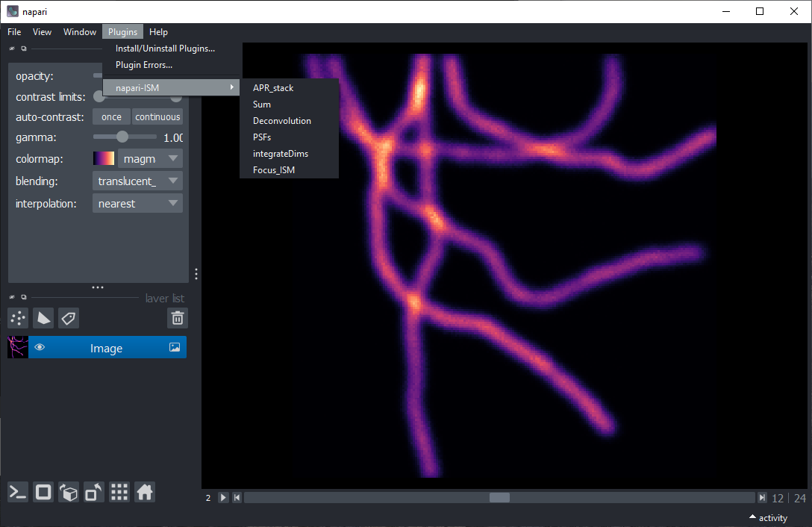Roll the dimensions order
The height and width of the screenshot is (527, 812).
click(69, 492)
